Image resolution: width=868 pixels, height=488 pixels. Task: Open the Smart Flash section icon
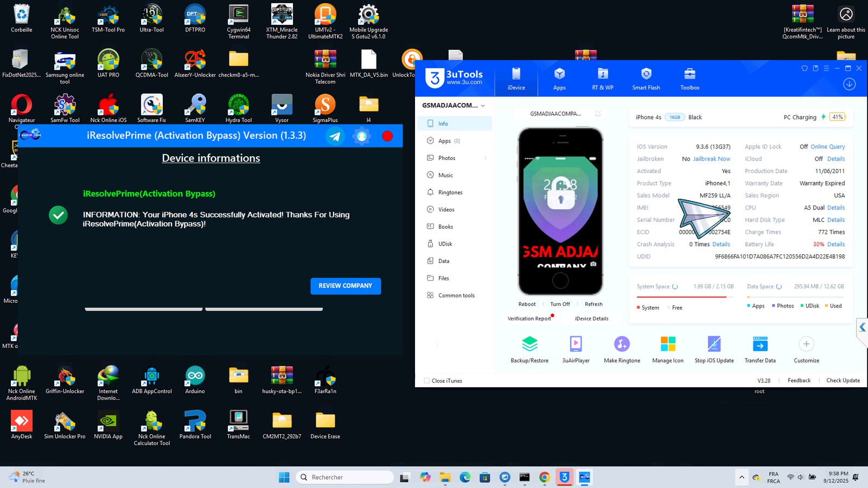646,74
